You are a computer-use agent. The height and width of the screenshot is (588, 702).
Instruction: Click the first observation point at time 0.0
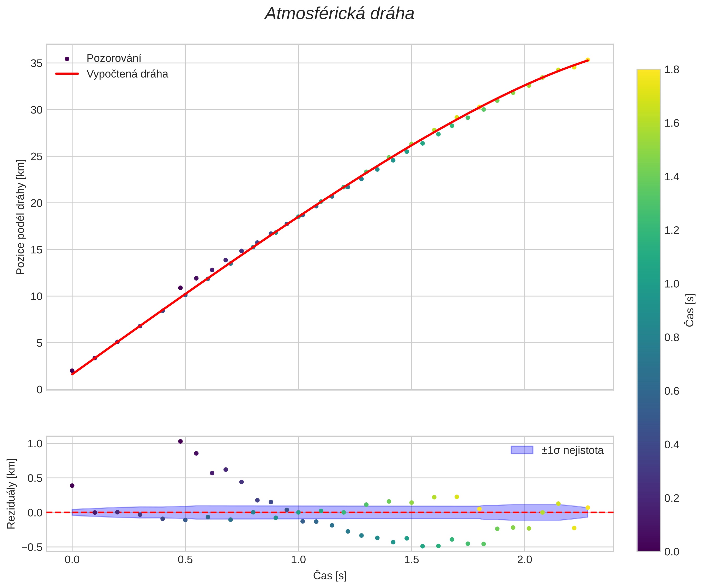pos(72,371)
